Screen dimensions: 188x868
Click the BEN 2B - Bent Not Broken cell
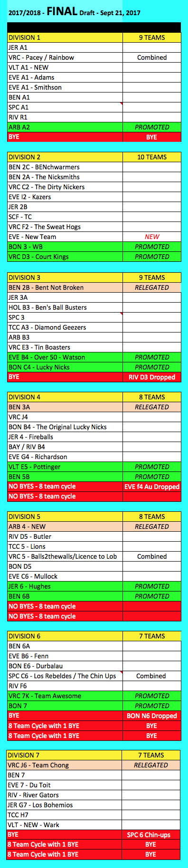click(65, 287)
